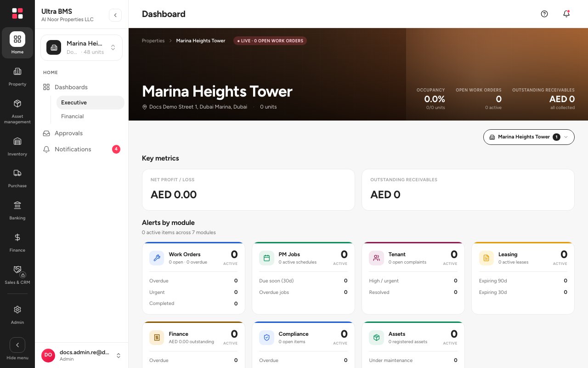This screenshot has height=368, width=588.
Task: Click the Work Orders wrench icon
Action: pos(157,258)
